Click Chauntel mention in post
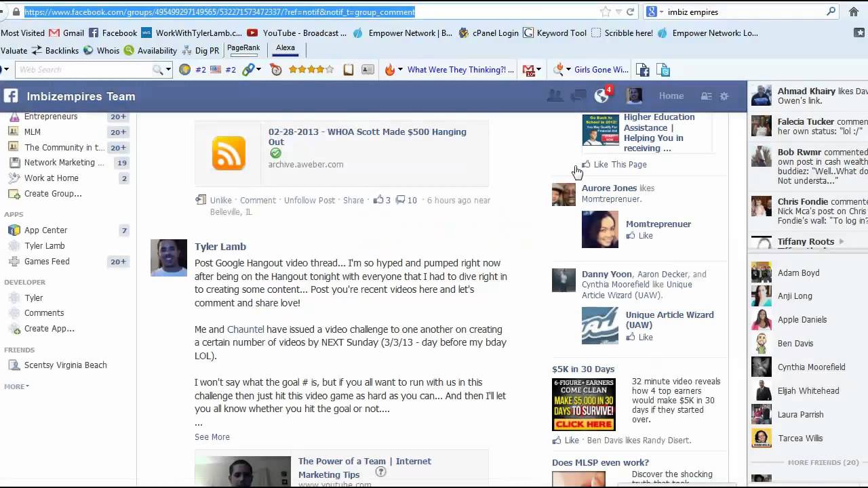Screen dimensions: 868x488 pos(245,329)
